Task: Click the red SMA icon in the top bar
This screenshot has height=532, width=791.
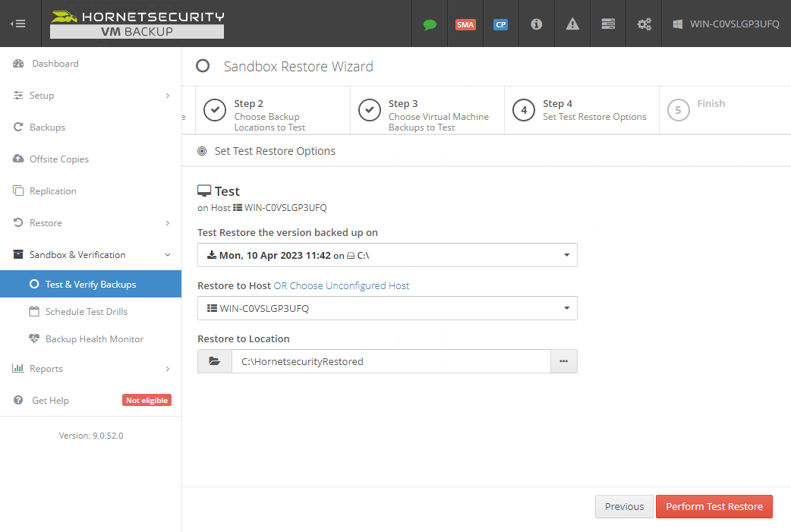Action: click(x=465, y=24)
